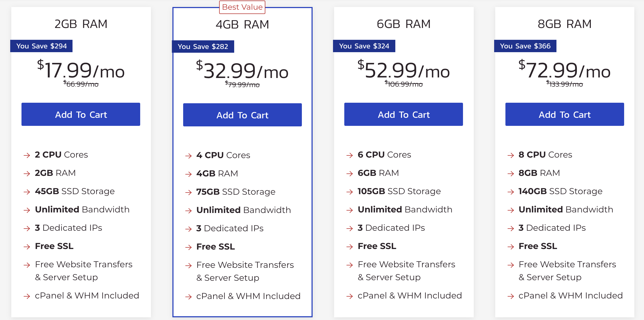
Task: Click the $32.99/mo price
Action: (242, 71)
